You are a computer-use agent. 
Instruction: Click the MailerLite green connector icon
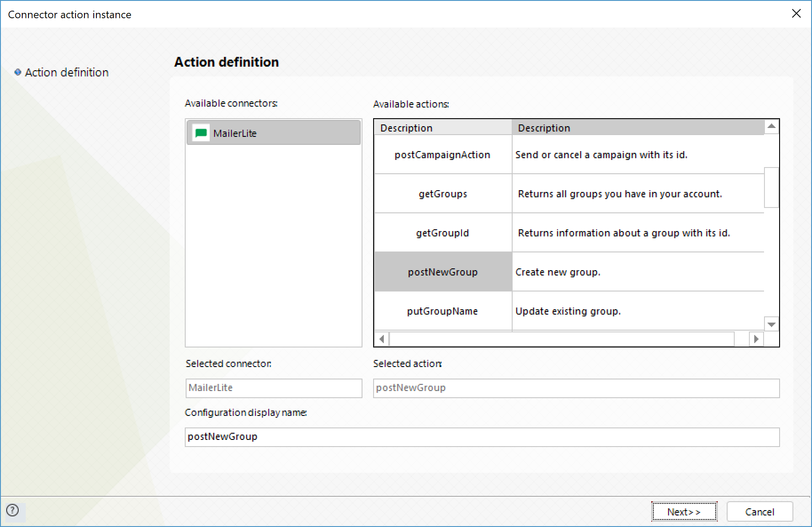pos(201,133)
